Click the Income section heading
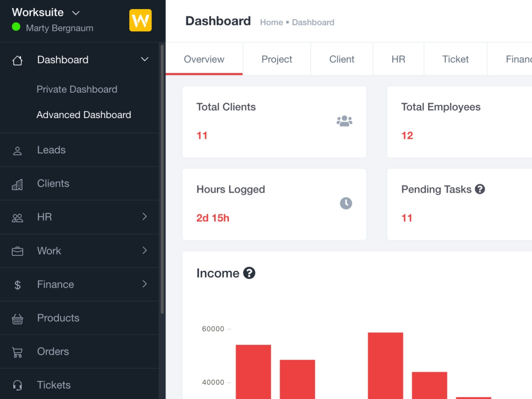Image resolution: width=532 pixels, height=399 pixels. 218,273
